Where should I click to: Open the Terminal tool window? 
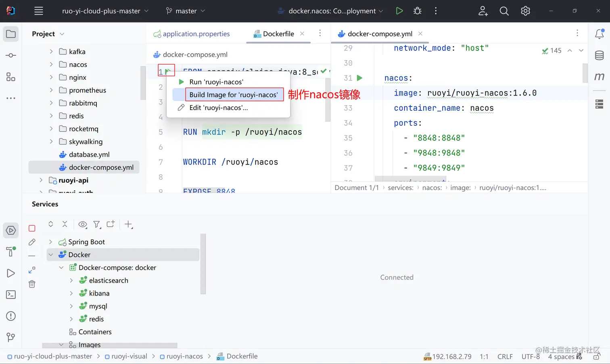pyautogui.click(x=11, y=295)
